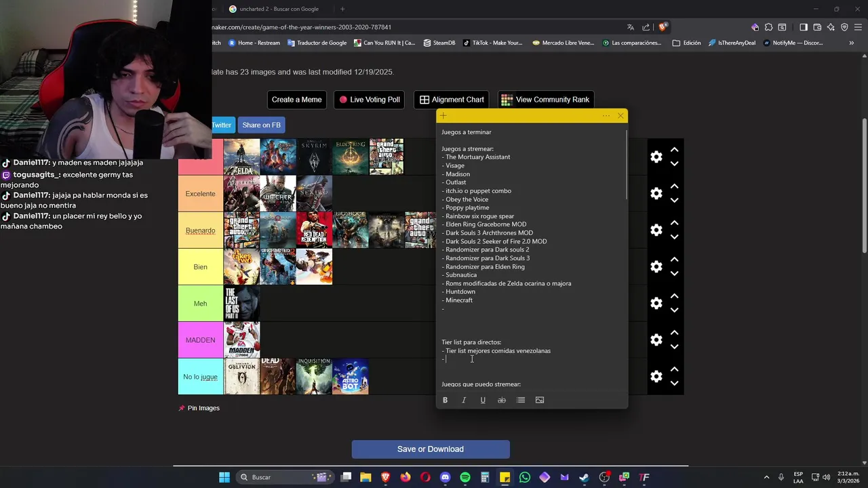Switch to the 'uncharted 2 - Buscar con Google' tab
The image size is (868, 488).
pyautogui.click(x=278, y=9)
